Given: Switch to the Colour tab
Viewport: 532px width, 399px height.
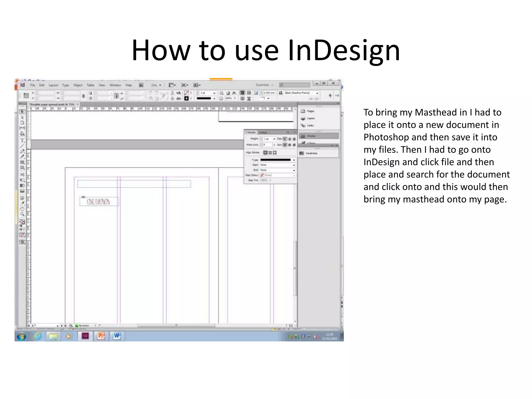Looking at the screenshot, I should click(x=263, y=132).
